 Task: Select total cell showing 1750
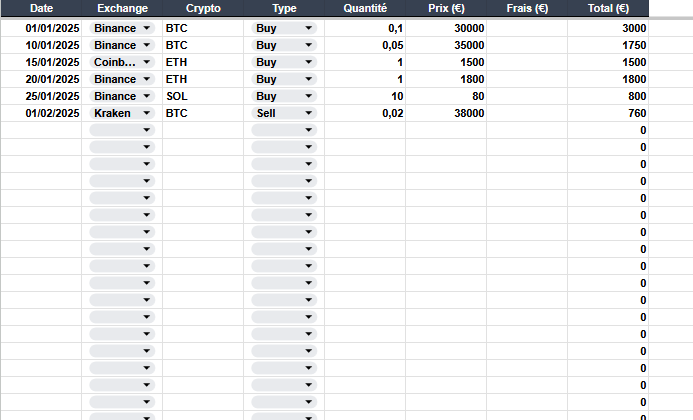point(608,46)
